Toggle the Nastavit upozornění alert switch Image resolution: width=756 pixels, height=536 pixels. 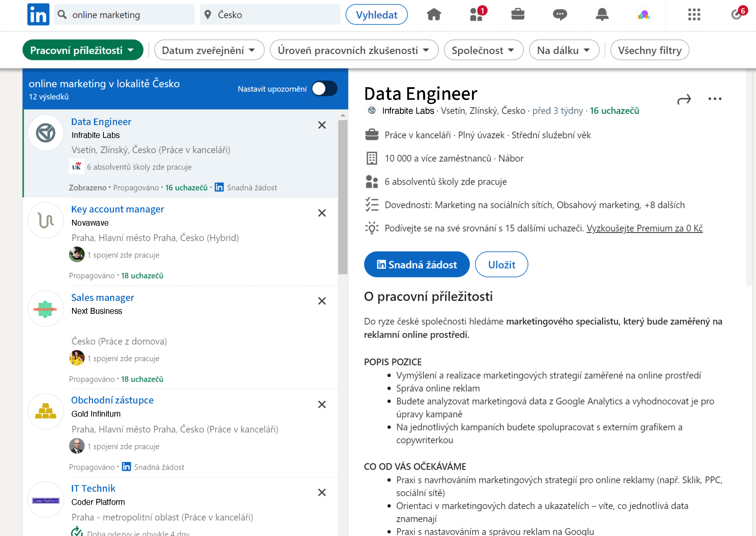point(324,88)
